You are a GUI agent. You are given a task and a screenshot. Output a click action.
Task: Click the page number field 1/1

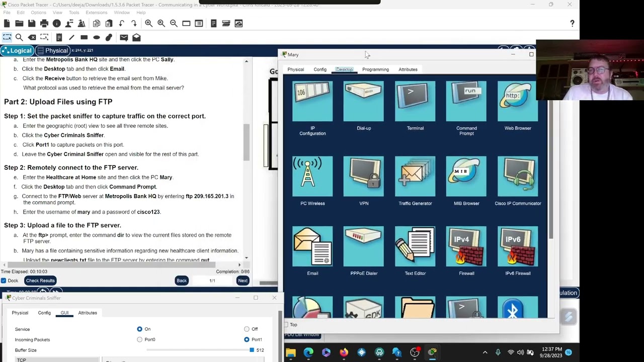click(212, 281)
